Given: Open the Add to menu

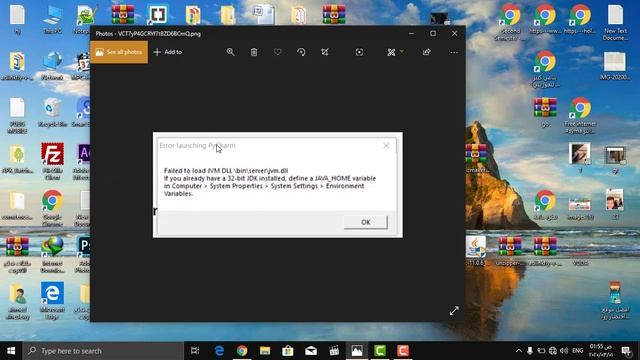Looking at the screenshot, I should click(x=168, y=52).
